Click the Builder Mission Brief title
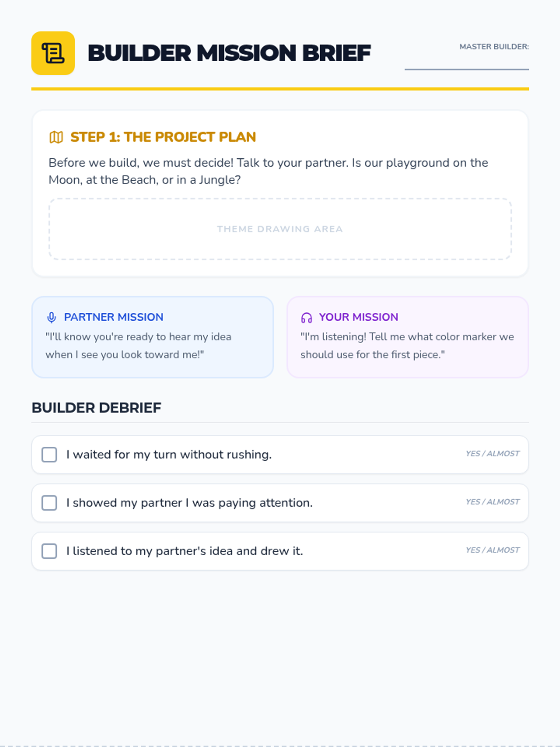 229,53
